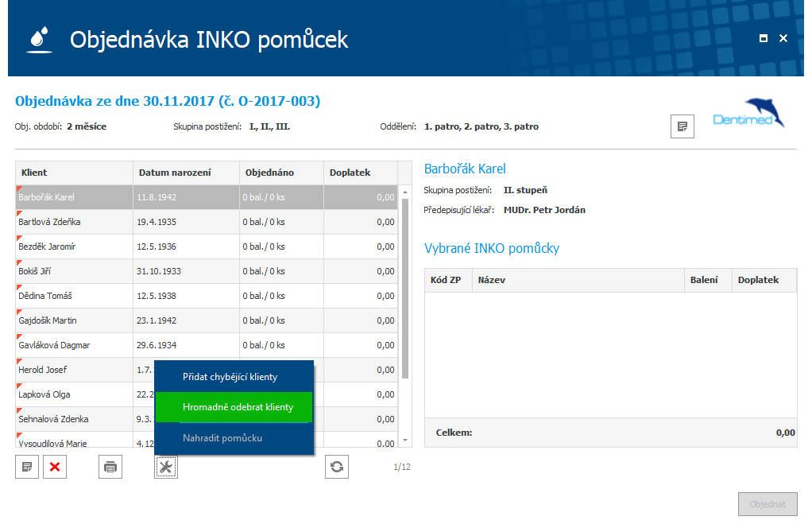Click the refresh list icon
812x528 pixels.
click(x=337, y=467)
